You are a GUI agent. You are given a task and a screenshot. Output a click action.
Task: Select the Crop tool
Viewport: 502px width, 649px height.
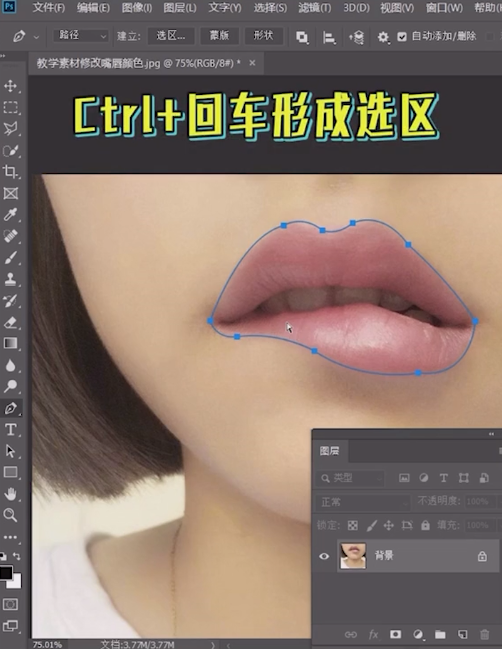[x=10, y=171]
